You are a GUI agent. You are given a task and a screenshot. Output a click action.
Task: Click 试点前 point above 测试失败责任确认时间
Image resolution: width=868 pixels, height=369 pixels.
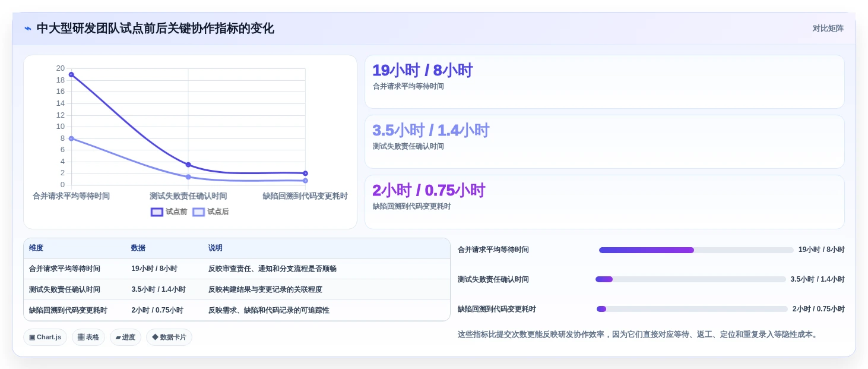(x=188, y=165)
